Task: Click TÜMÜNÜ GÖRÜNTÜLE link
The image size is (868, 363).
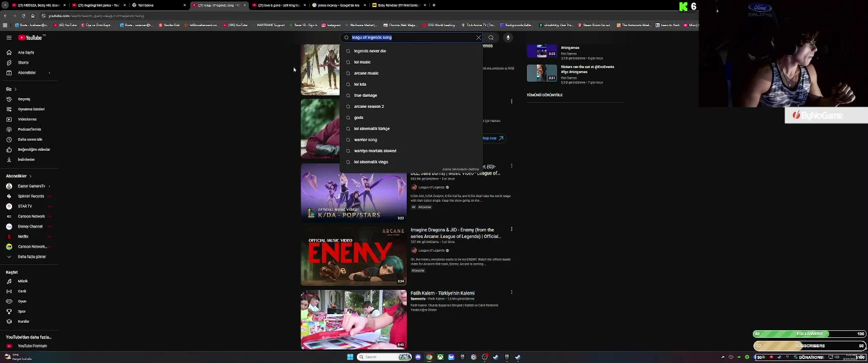Action: tap(545, 95)
